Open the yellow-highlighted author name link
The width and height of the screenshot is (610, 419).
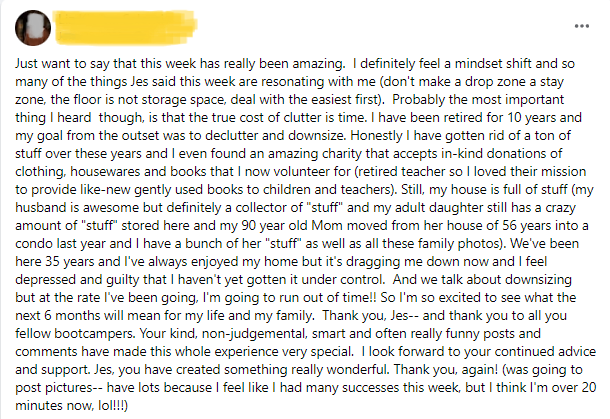pos(125,27)
